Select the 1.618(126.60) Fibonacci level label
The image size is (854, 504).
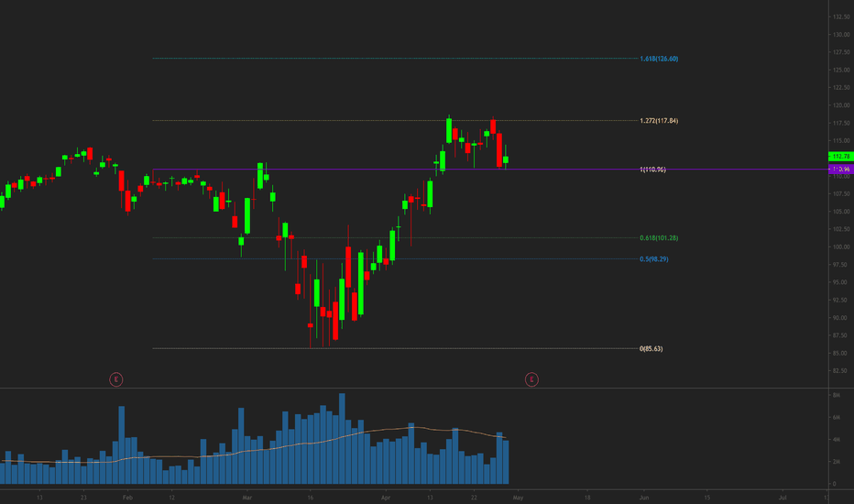pos(659,59)
